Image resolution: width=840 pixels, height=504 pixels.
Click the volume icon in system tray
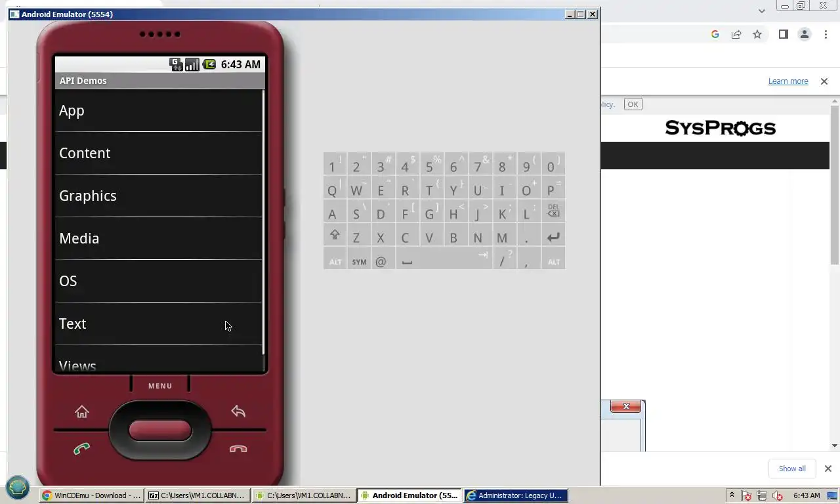pyautogui.click(x=778, y=495)
